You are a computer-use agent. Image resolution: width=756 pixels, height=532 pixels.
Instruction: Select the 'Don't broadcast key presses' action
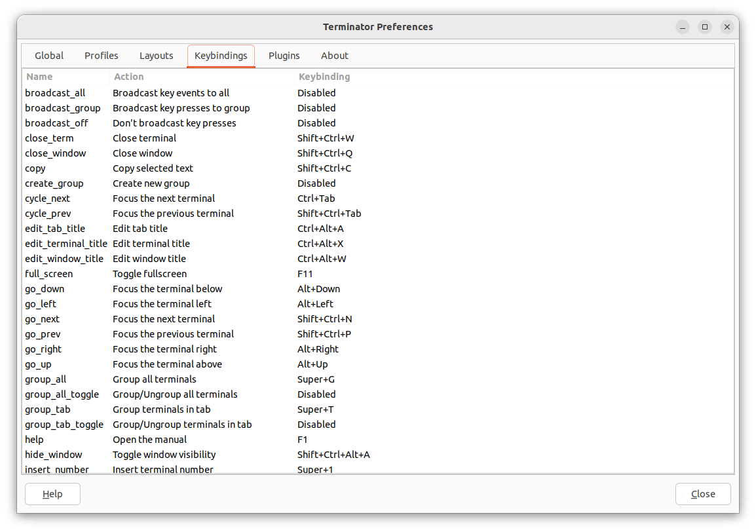pos(174,123)
